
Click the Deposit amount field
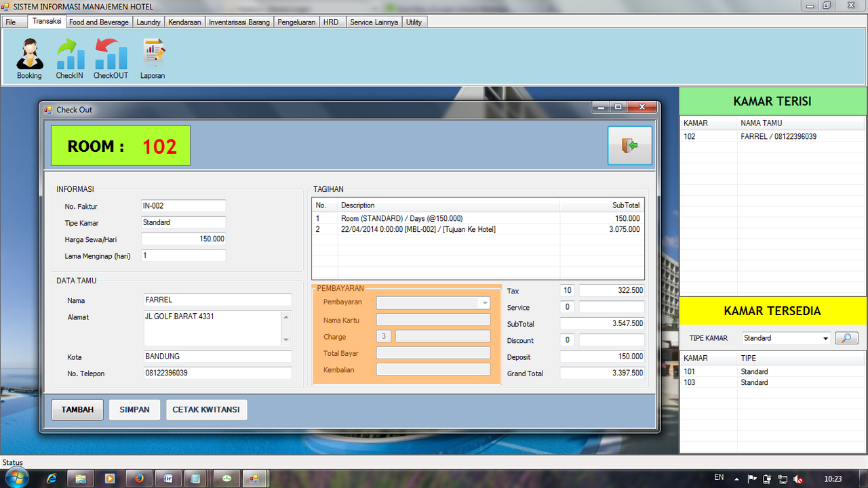pyautogui.click(x=602, y=357)
